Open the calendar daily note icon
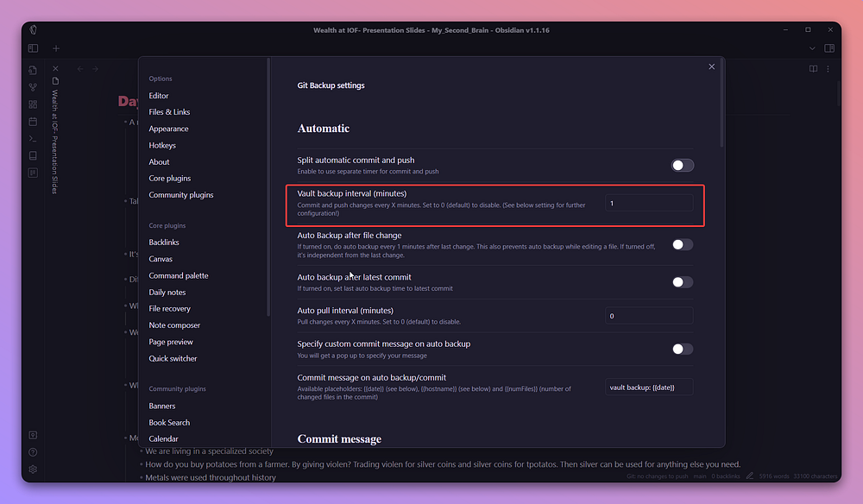863x504 pixels. tap(33, 122)
